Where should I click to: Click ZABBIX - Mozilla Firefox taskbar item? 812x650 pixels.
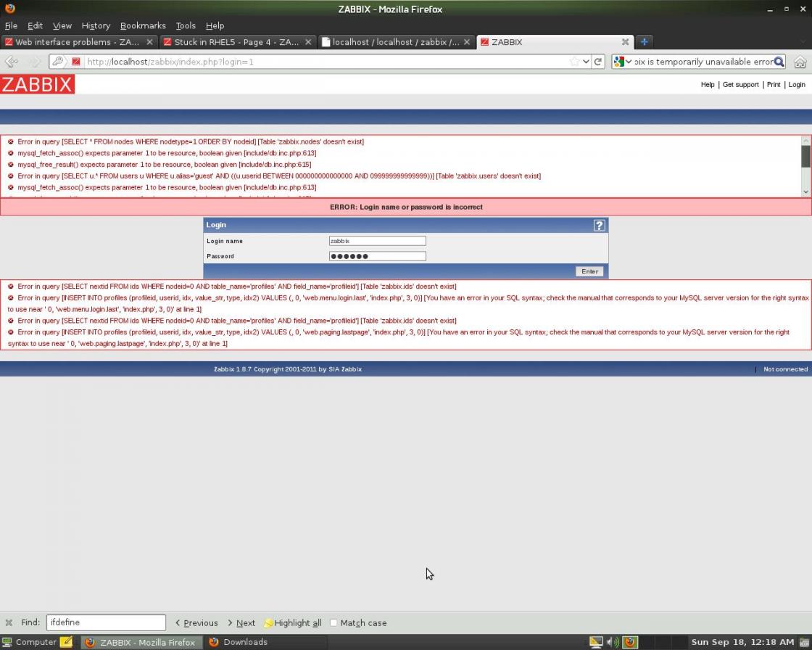pyautogui.click(x=141, y=642)
